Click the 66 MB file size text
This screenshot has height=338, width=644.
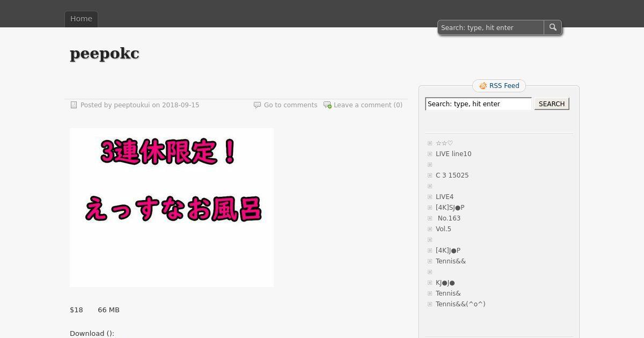point(108,310)
